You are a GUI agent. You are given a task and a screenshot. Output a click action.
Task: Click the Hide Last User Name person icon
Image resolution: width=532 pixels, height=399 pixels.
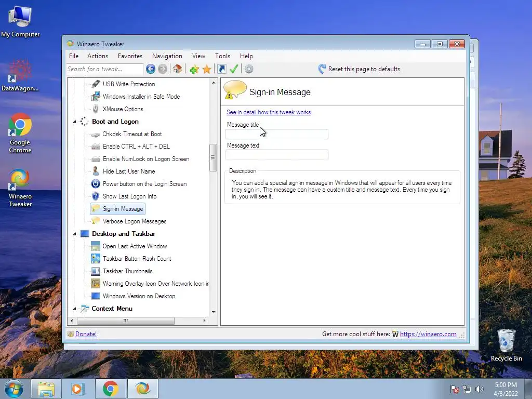pos(96,171)
